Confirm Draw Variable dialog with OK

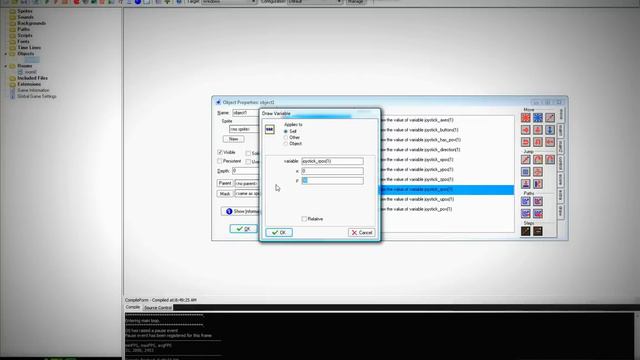point(279,232)
